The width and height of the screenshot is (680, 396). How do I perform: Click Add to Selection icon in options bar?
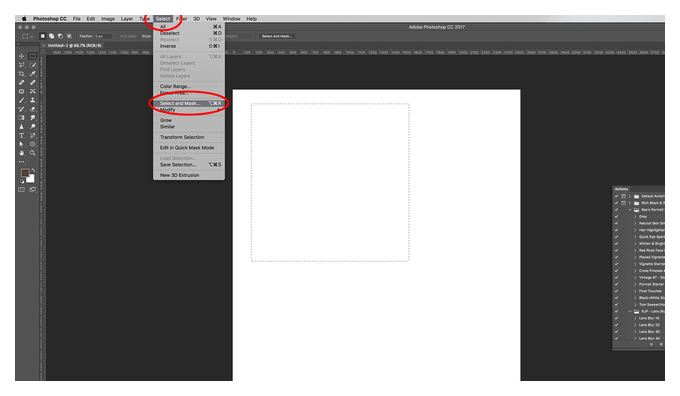[52, 36]
